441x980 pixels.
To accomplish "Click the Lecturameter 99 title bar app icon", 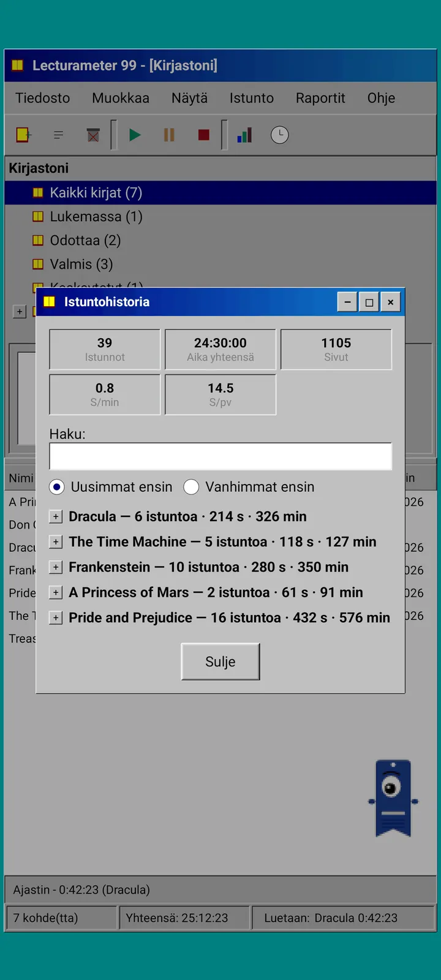I will [18, 65].
